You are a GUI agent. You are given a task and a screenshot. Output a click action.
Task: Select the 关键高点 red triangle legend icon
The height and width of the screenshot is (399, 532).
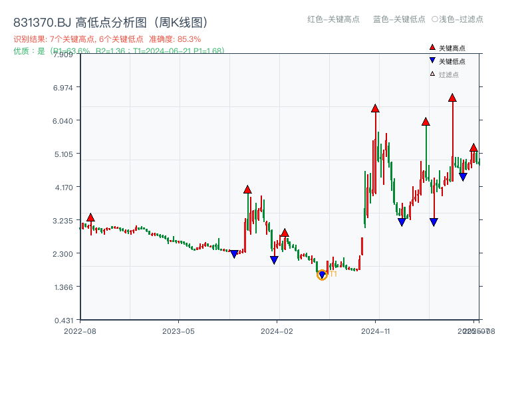(431, 47)
